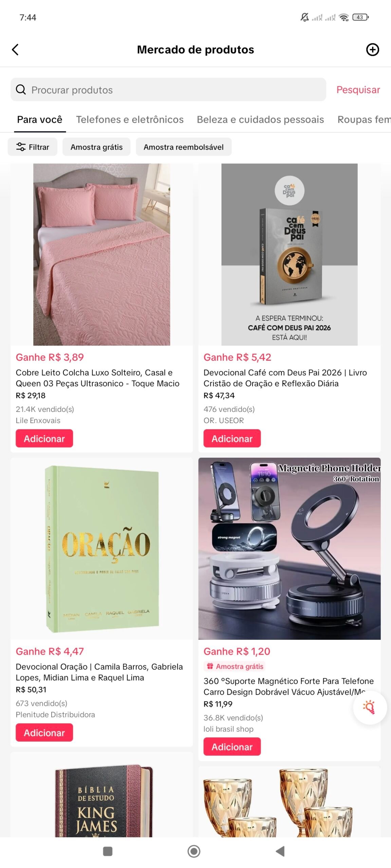
Task: Tap the Amostra grátis gift badge
Action: tap(235, 667)
